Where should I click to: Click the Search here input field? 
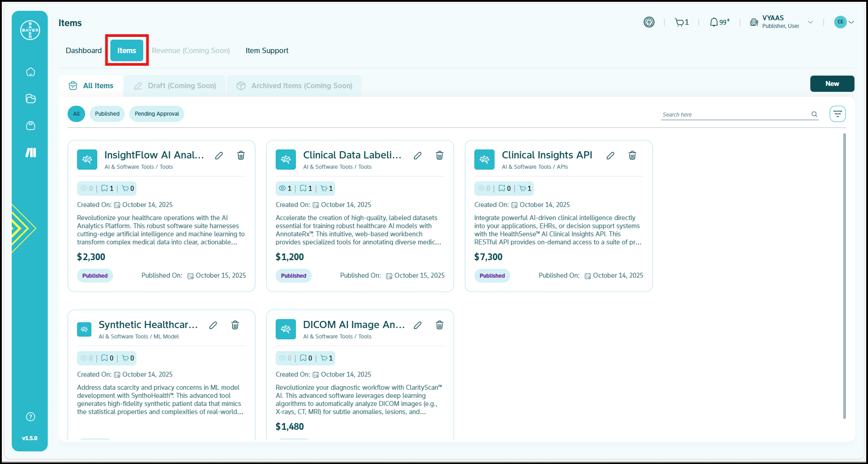[735, 115]
